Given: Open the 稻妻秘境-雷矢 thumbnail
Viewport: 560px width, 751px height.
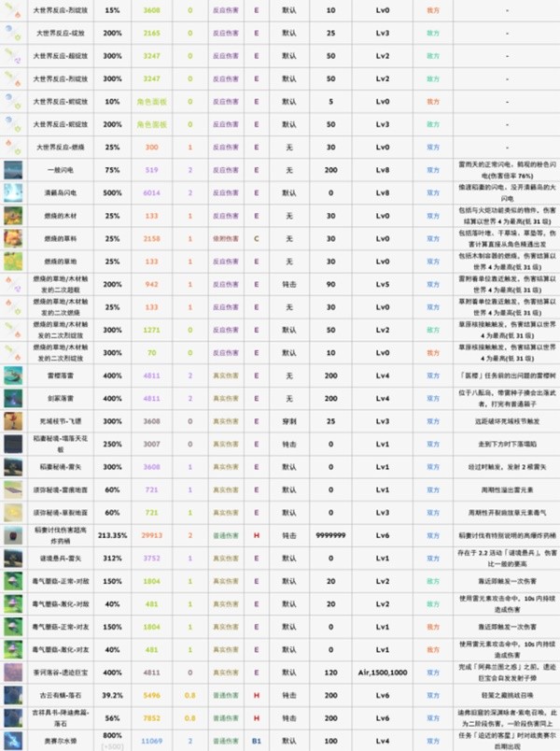Looking at the screenshot, I should click(13, 467).
